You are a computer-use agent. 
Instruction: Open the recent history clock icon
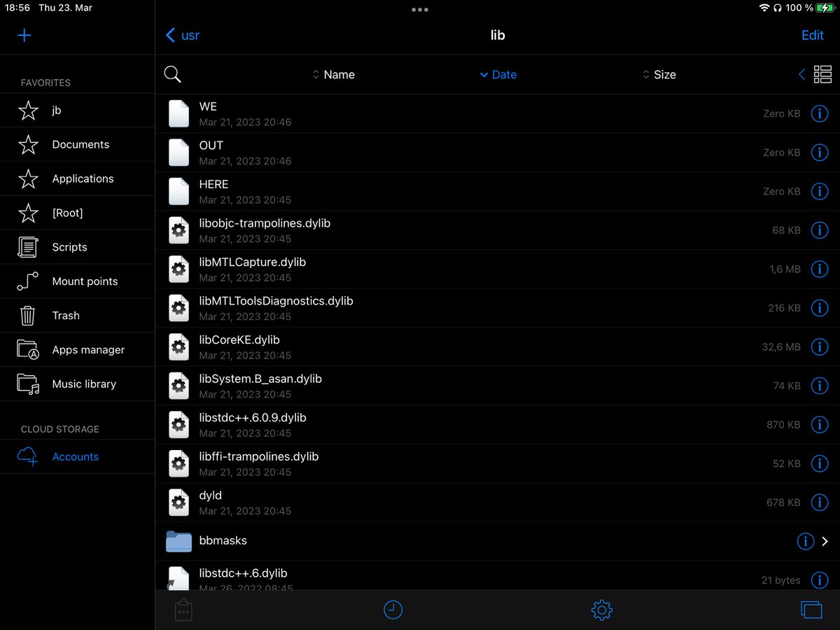393,610
